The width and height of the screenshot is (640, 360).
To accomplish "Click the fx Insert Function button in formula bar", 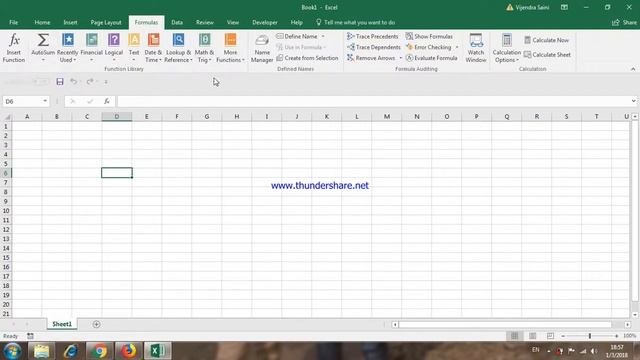I will point(107,101).
